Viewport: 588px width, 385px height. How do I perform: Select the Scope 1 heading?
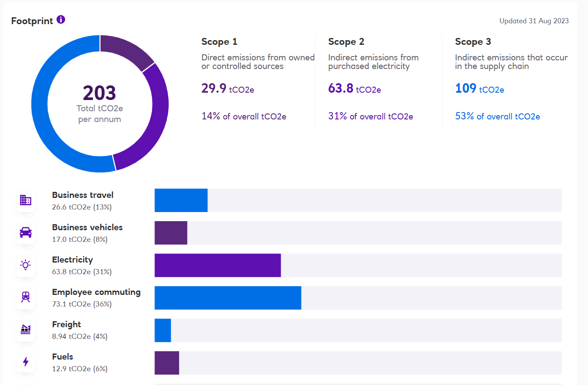click(219, 42)
